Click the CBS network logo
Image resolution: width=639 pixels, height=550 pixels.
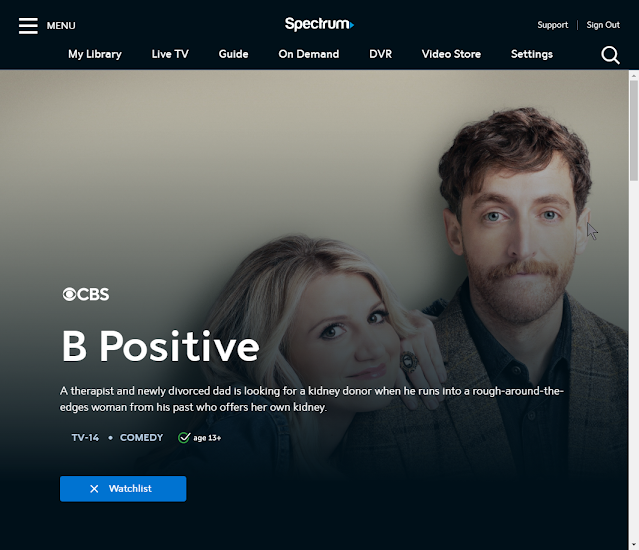tap(86, 294)
